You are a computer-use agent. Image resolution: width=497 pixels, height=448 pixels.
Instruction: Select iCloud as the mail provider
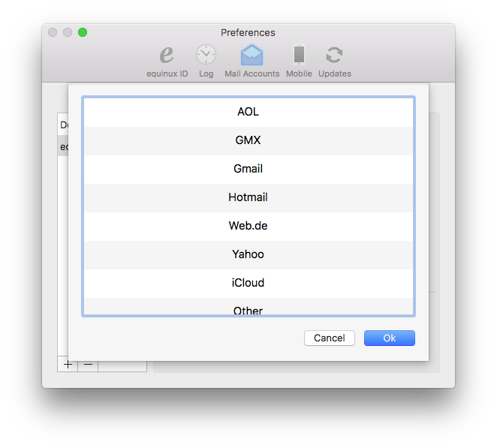(248, 283)
